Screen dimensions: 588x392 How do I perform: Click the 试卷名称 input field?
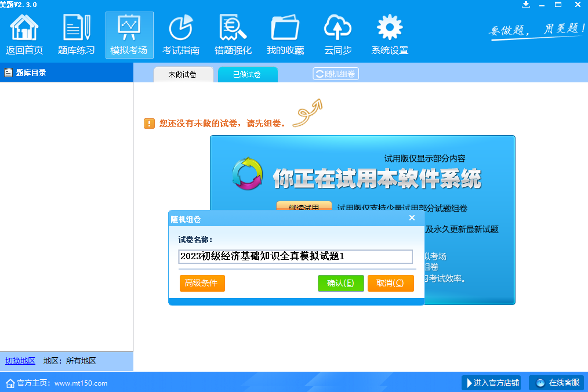(x=296, y=256)
